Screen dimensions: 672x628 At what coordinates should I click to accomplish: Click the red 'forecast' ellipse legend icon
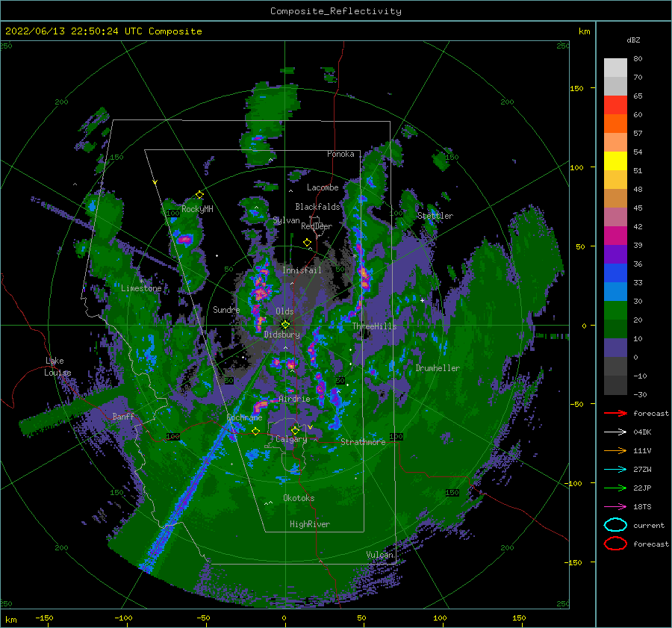coord(615,544)
